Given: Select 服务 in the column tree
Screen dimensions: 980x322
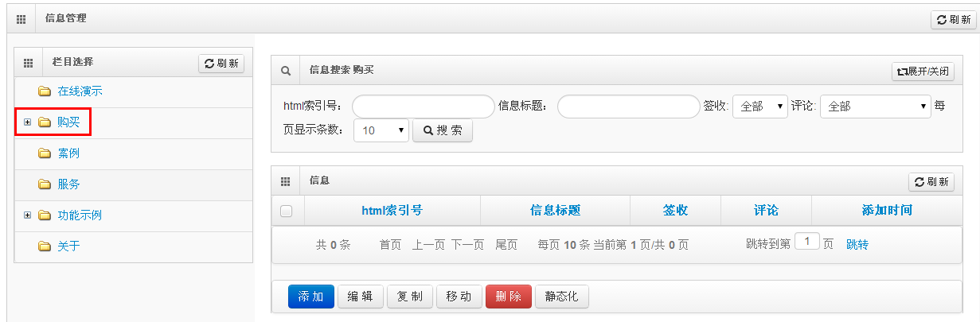Looking at the screenshot, I should (x=68, y=184).
